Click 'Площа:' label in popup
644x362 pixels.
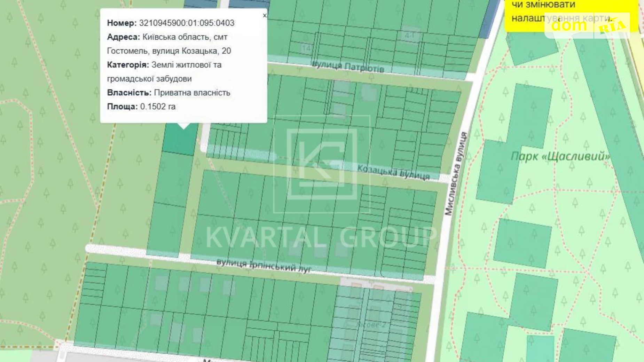point(123,107)
